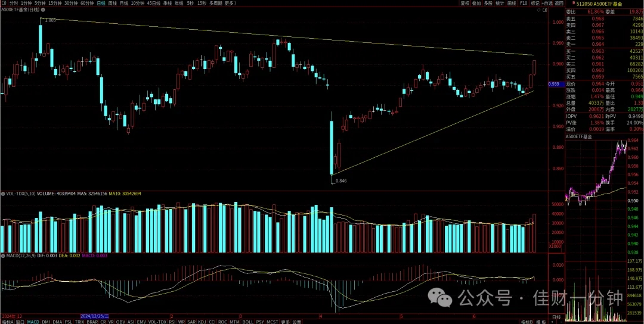Click the diamond icon at chart top-right
644x324 pixels.
tap(539, 10)
